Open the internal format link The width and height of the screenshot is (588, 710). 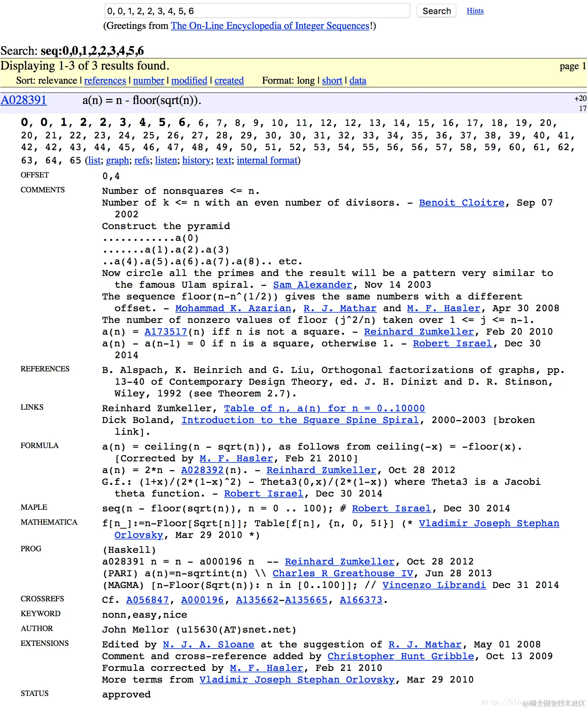tap(267, 160)
